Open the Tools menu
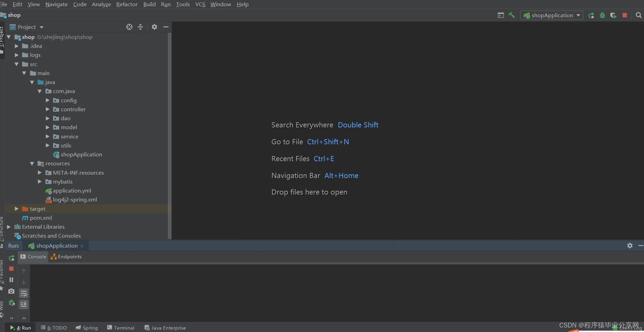The height and width of the screenshot is (332, 644). tap(183, 4)
